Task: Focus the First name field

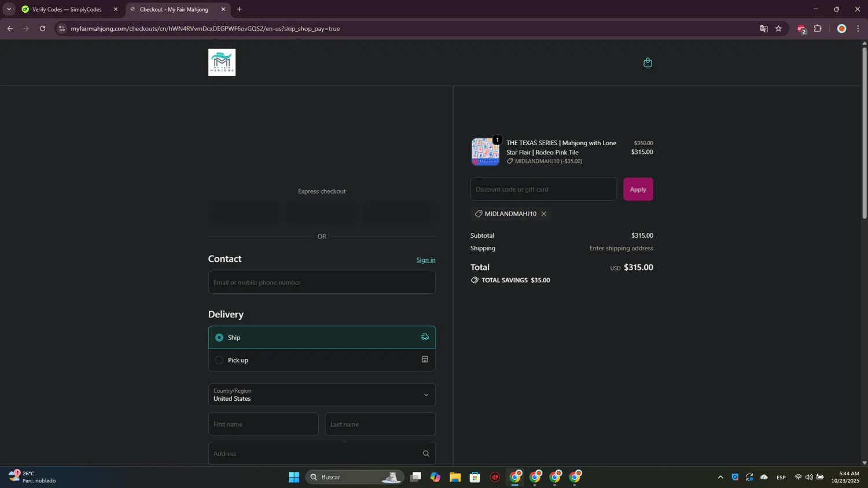Action: point(263,424)
